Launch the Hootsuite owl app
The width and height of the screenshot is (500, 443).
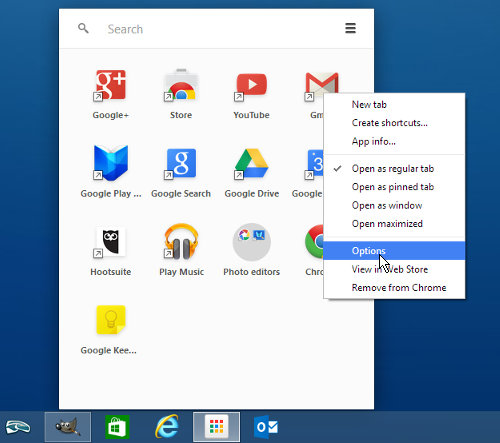(111, 242)
